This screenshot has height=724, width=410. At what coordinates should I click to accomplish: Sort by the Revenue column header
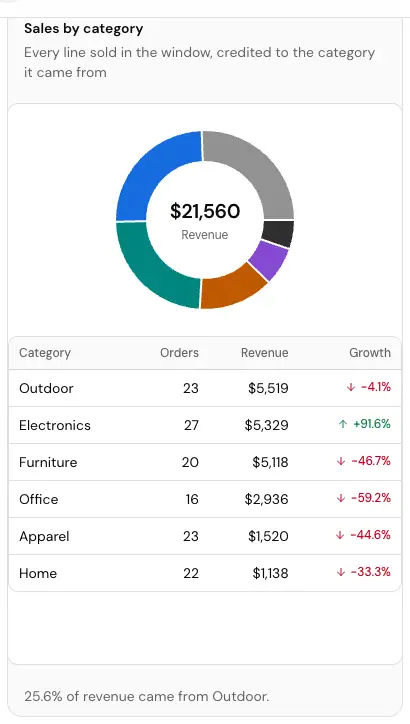tap(265, 353)
